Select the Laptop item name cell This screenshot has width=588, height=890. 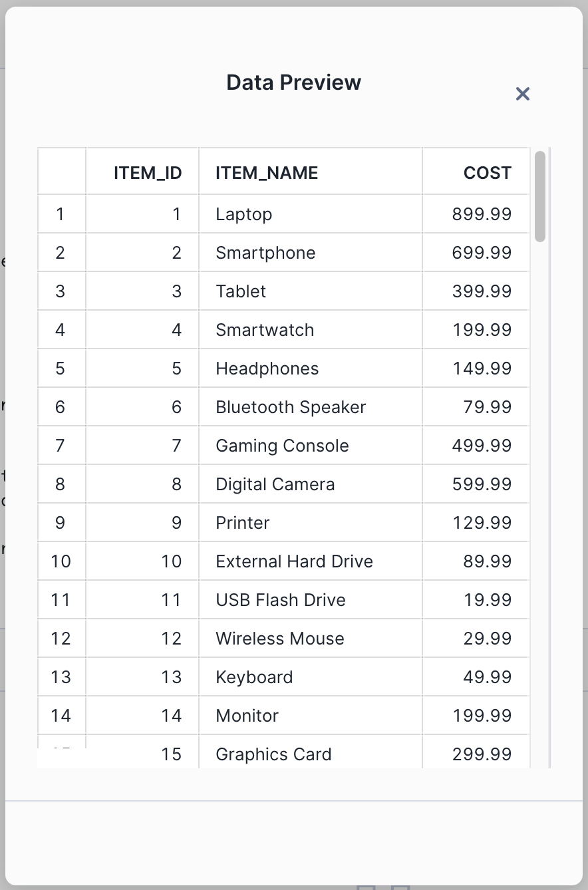coord(244,214)
